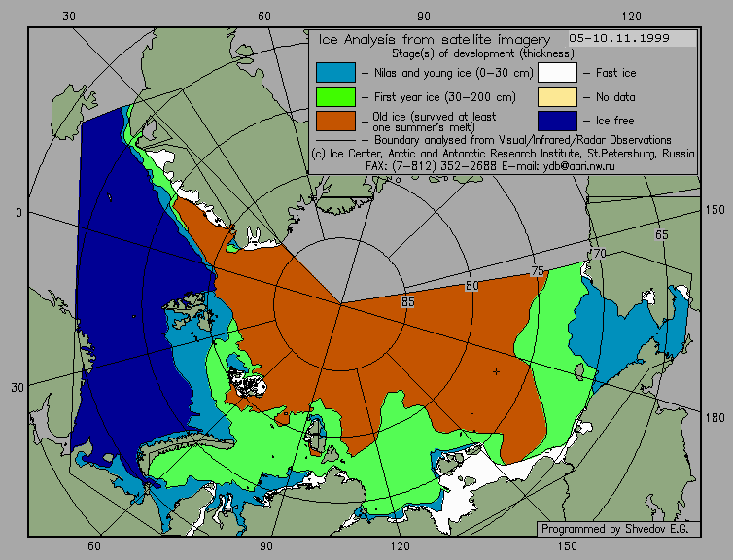Click the boundary line sample in legend

tap(335, 140)
